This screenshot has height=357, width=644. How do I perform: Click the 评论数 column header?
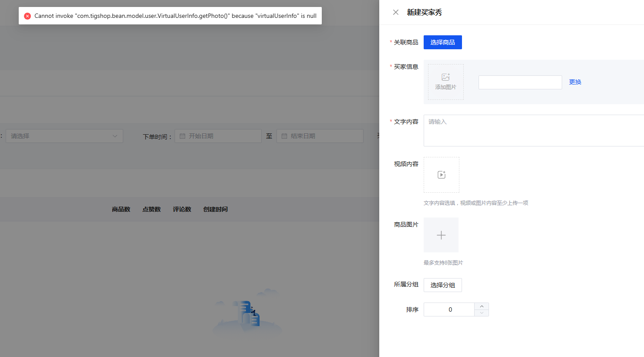[x=182, y=209]
